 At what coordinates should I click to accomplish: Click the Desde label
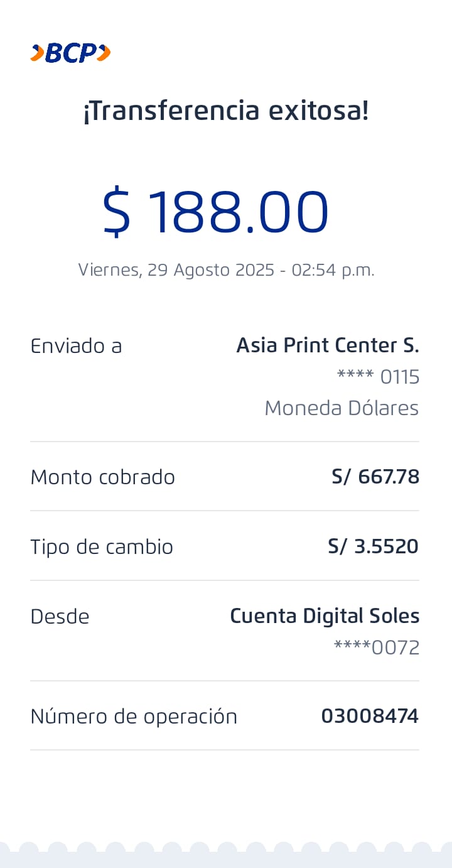(60, 617)
